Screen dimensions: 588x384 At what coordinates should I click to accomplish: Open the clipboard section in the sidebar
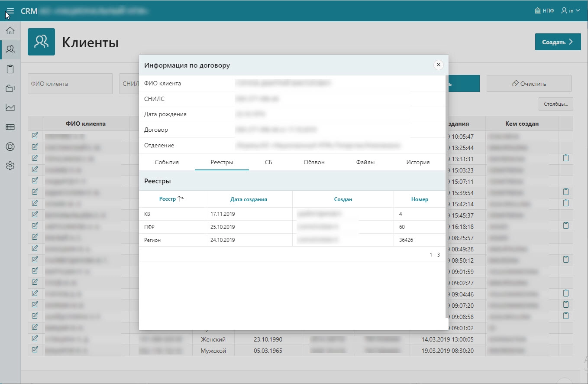point(10,69)
